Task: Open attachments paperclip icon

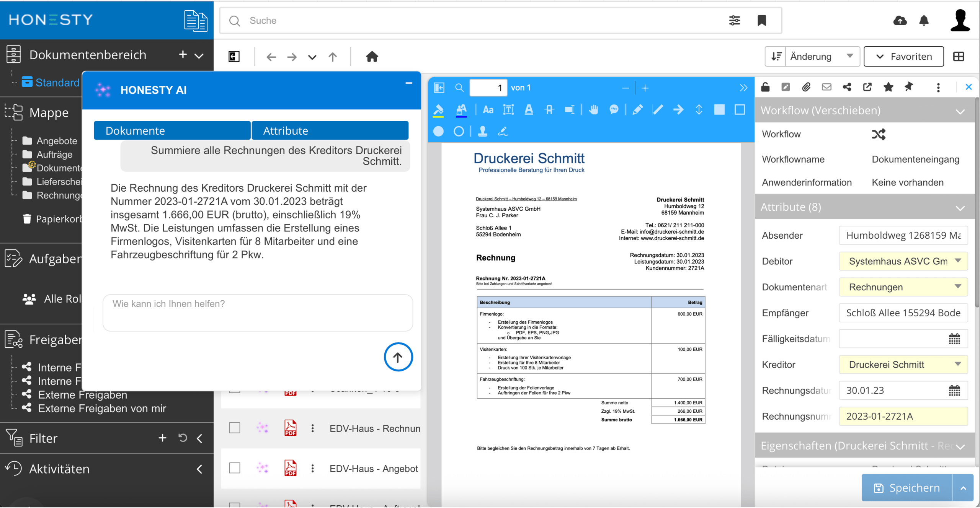Action: click(x=806, y=87)
